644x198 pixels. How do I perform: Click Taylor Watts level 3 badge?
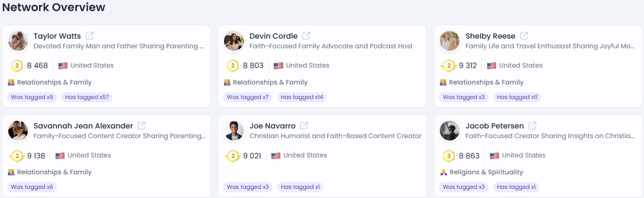click(x=17, y=66)
